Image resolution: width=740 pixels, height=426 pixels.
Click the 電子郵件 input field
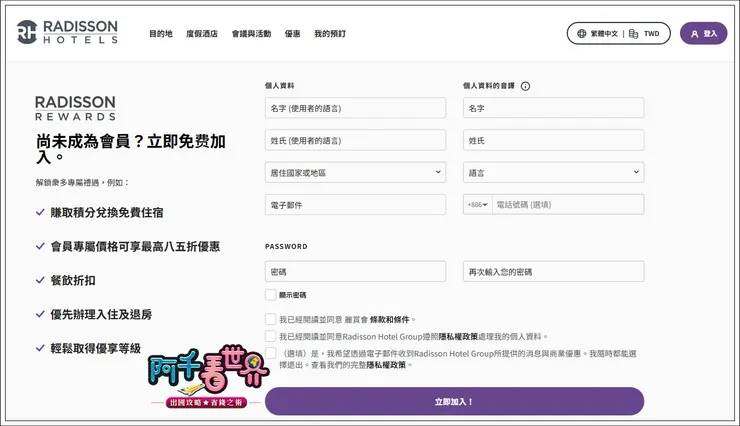coord(355,205)
